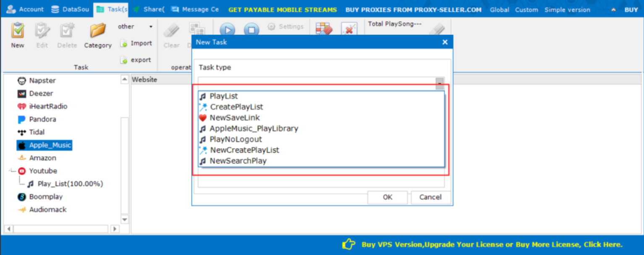Screen dimensions: 644x255
Task: Select the Task(s tab
Action: click(112, 9)
